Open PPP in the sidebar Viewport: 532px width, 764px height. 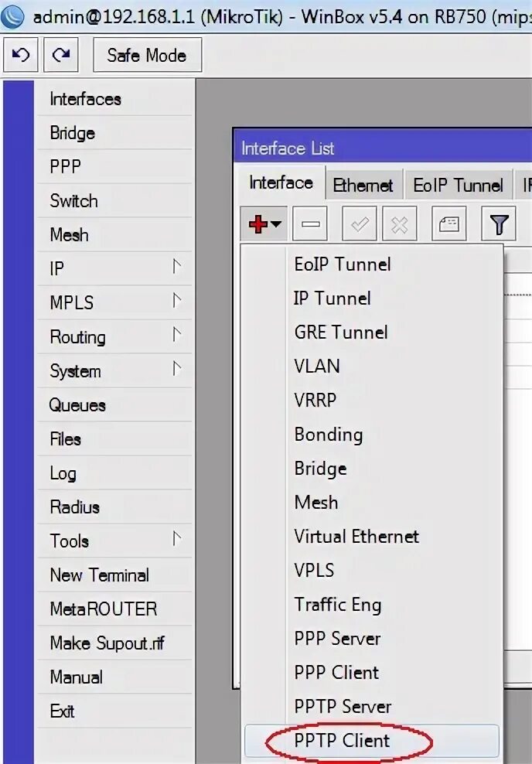pyautogui.click(x=114, y=166)
